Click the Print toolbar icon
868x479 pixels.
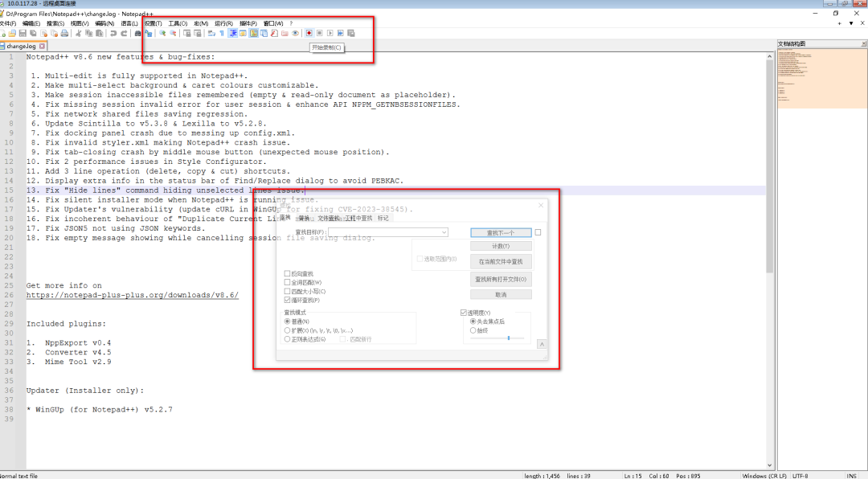[64, 33]
